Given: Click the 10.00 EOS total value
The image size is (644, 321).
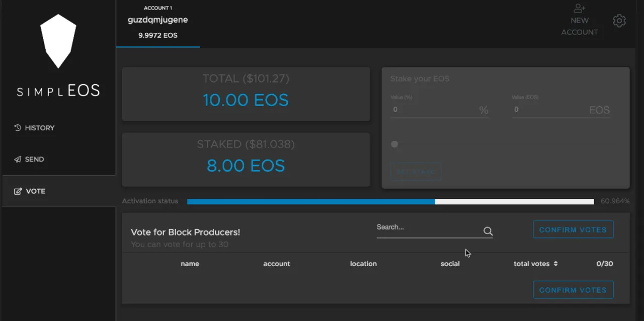Looking at the screenshot, I should [x=246, y=100].
